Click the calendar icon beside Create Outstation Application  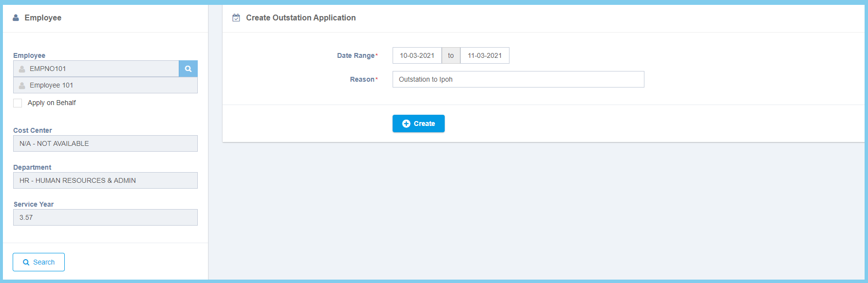[236, 18]
